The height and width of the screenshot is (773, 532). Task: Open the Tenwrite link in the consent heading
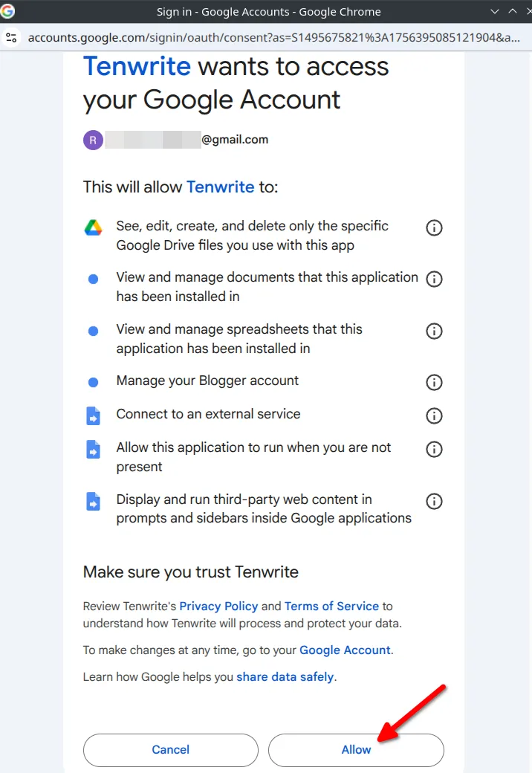pyautogui.click(x=137, y=66)
